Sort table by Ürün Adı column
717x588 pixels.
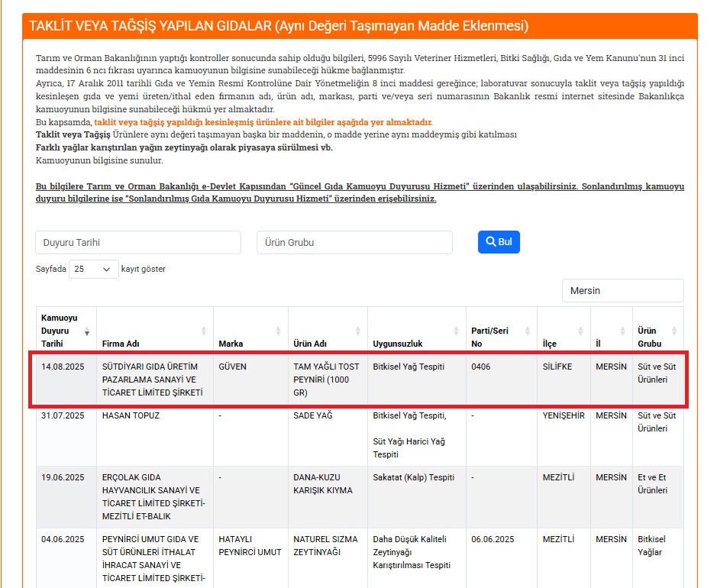click(x=328, y=331)
